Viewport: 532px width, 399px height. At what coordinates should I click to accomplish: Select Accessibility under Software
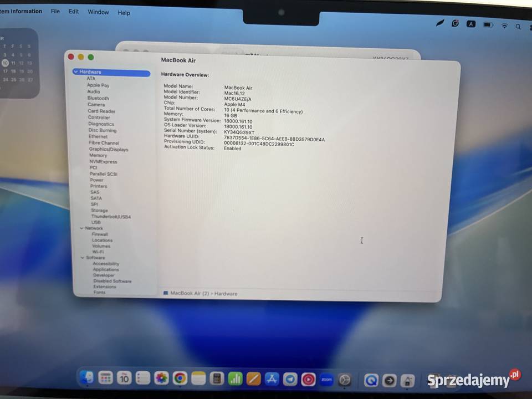click(x=106, y=264)
